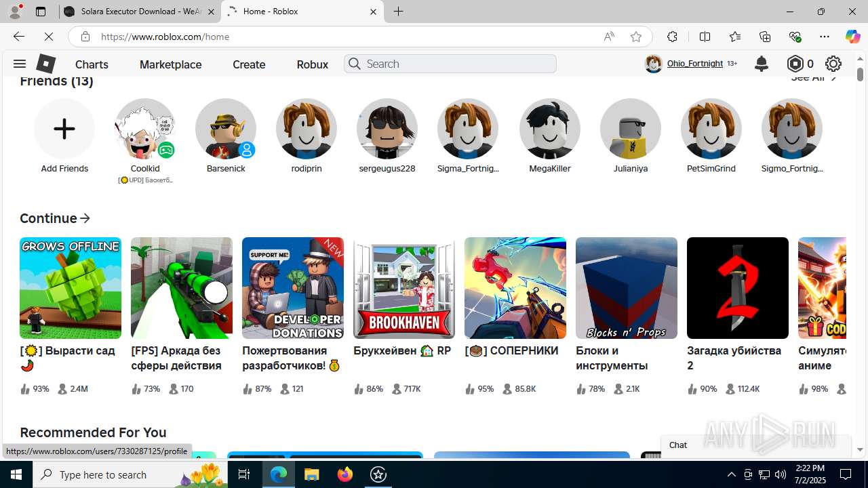This screenshot has height=488, width=868.
Task: Open rodiprin's friend avatar
Action: tap(307, 129)
